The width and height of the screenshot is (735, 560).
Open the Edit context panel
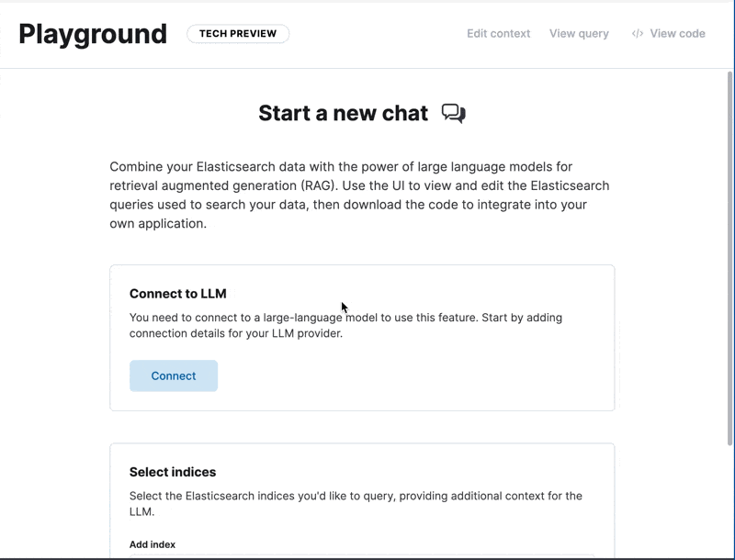(x=497, y=33)
